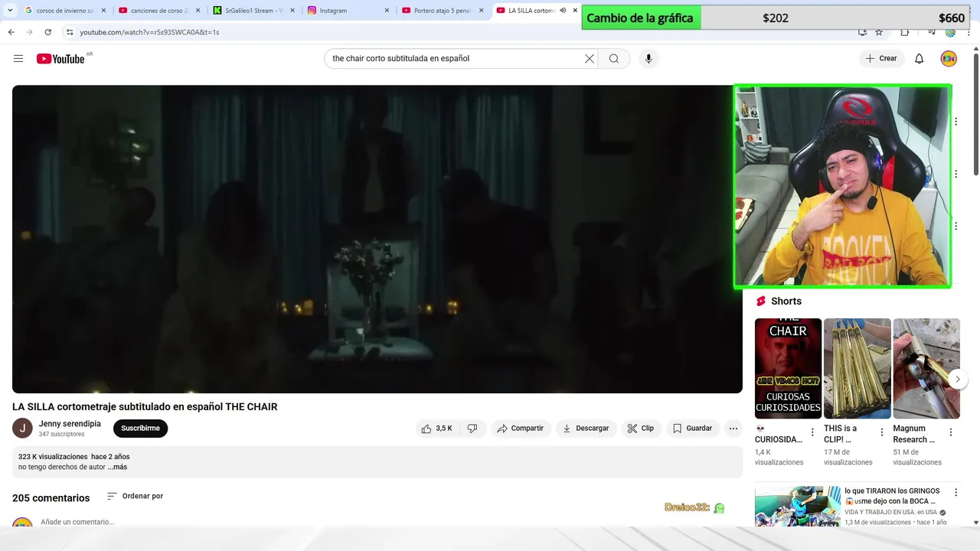Viewport: 980px width, 551px height.
Task: Click the Guardar save button
Action: point(692,429)
